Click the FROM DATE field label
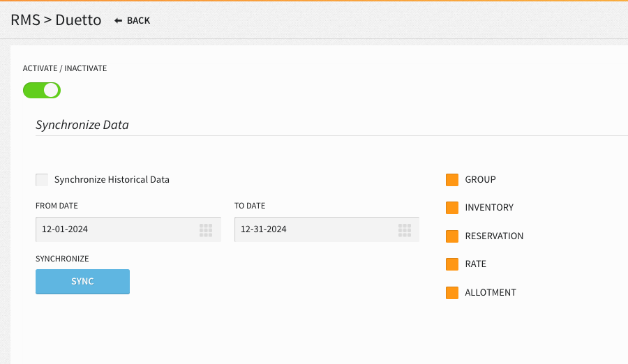 (x=57, y=206)
